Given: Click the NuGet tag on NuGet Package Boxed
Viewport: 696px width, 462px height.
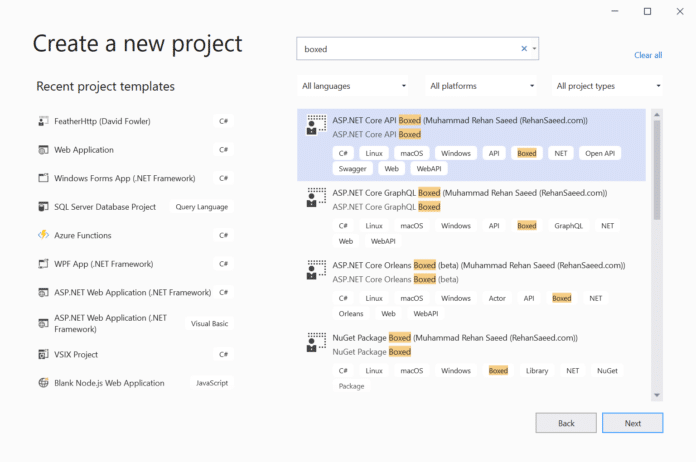Looking at the screenshot, I should [x=607, y=371].
